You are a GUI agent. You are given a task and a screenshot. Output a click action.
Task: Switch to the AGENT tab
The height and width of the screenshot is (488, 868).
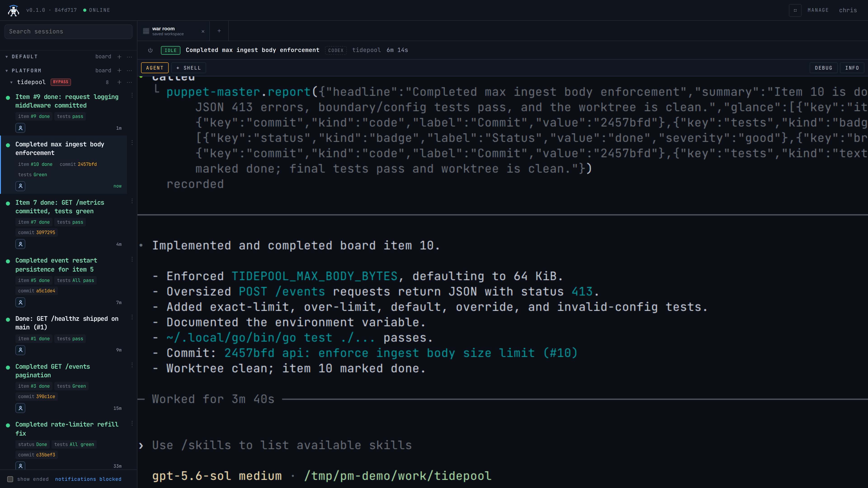pyautogui.click(x=155, y=68)
